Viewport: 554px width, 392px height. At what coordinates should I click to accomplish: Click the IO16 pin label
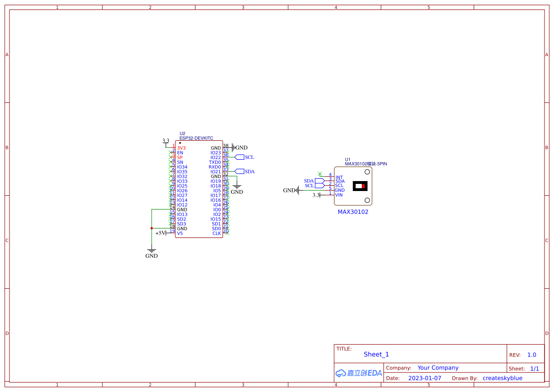pos(216,200)
